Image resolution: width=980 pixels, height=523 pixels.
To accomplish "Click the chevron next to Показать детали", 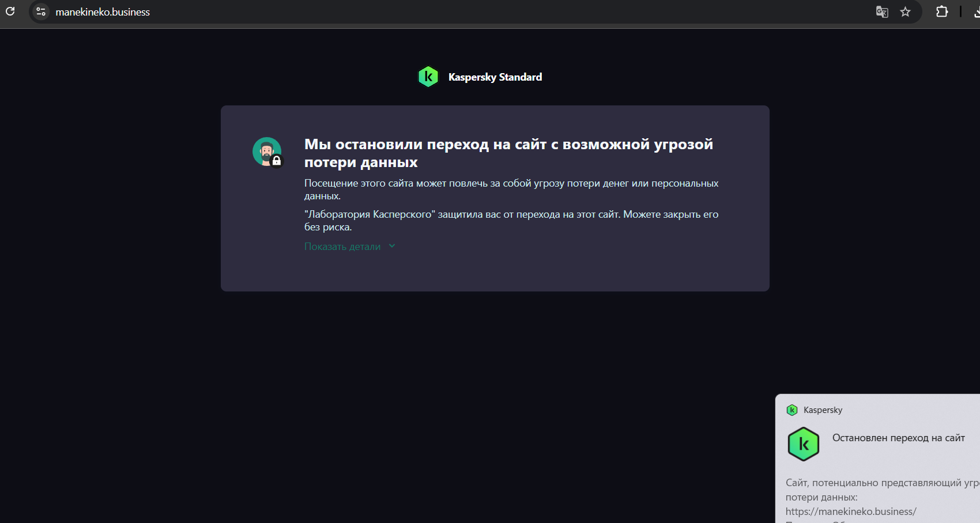I will pos(392,246).
